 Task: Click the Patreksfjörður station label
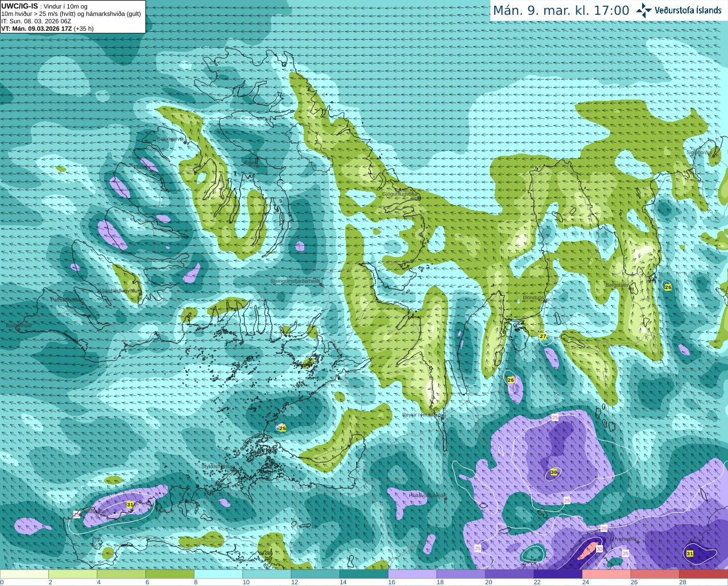tap(67, 299)
